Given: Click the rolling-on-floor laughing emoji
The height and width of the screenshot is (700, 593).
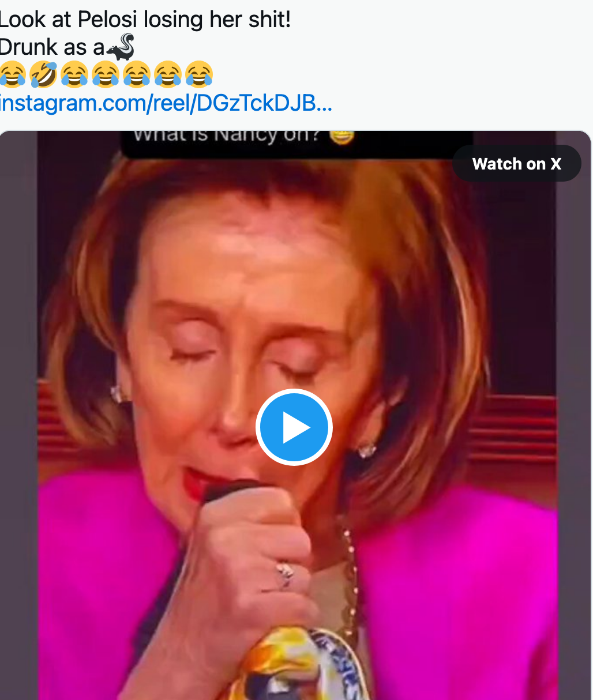Looking at the screenshot, I should pyautogui.click(x=43, y=75).
